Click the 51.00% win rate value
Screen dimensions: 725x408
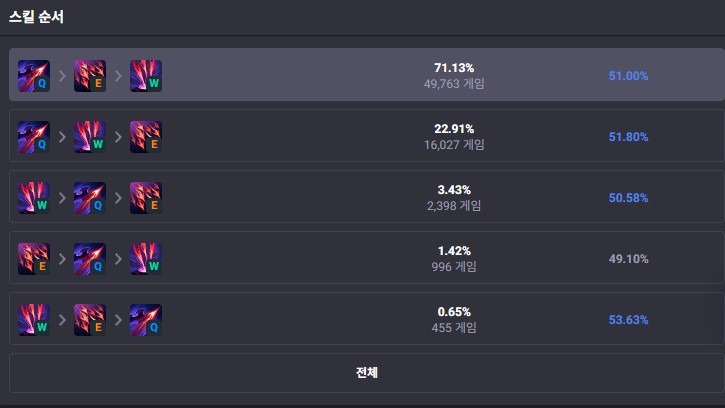[628, 76]
